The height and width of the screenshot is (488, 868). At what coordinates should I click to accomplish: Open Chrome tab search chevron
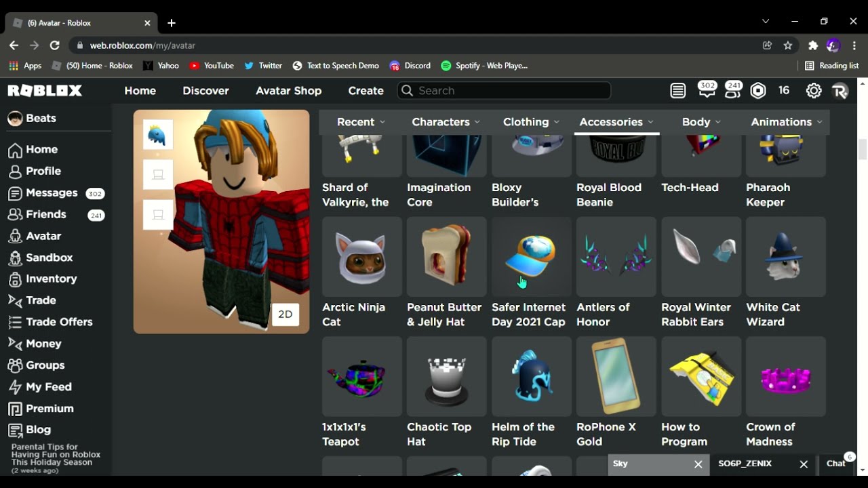coord(766,22)
